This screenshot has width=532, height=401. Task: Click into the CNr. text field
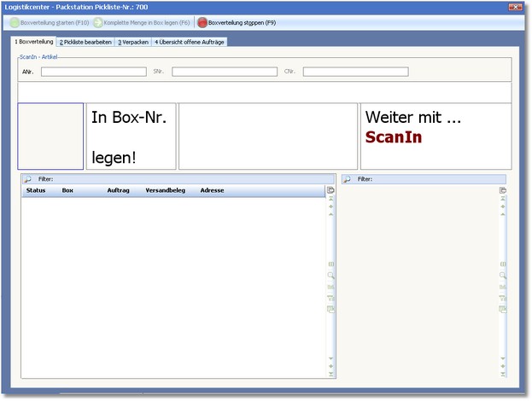pyautogui.click(x=355, y=72)
